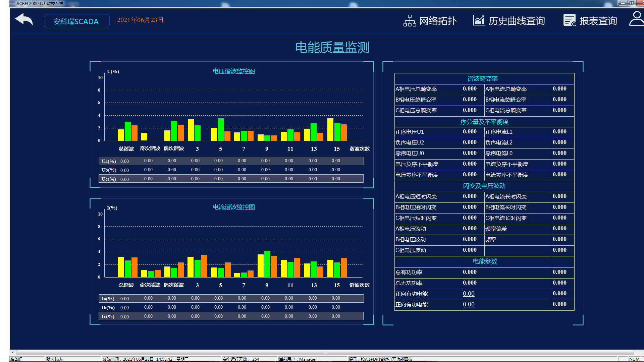Click 偶次谐波 label in voltage chart

(174, 149)
